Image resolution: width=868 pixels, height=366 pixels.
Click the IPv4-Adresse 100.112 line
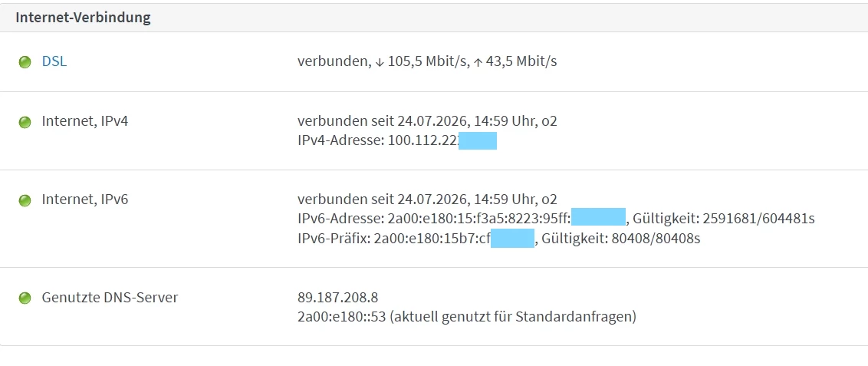397,141
